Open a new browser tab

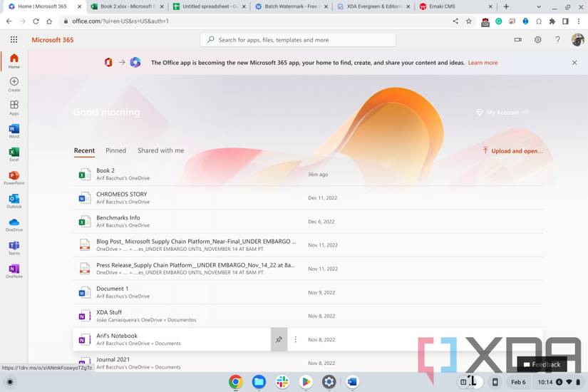pyautogui.click(x=506, y=6)
